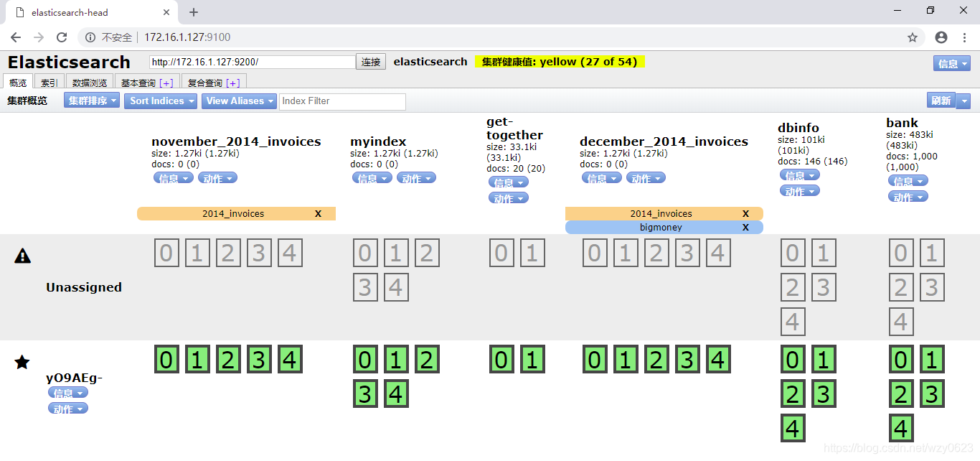Select assigned shard 4 of november_2014_invoices

290,359
